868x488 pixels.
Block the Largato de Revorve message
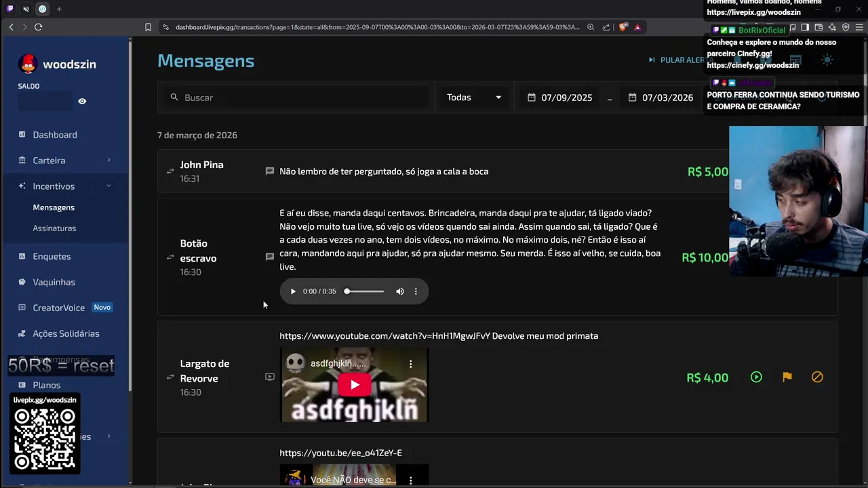click(x=817, y=377)
